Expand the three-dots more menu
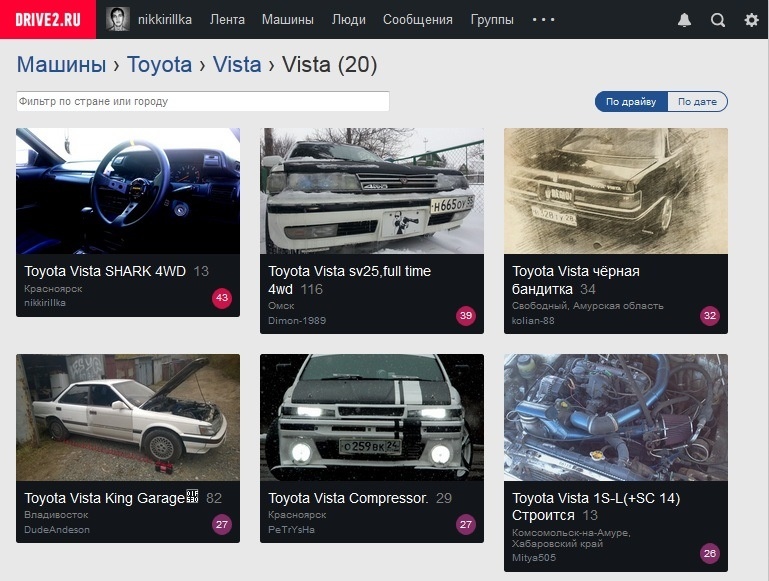 (543, 20)
